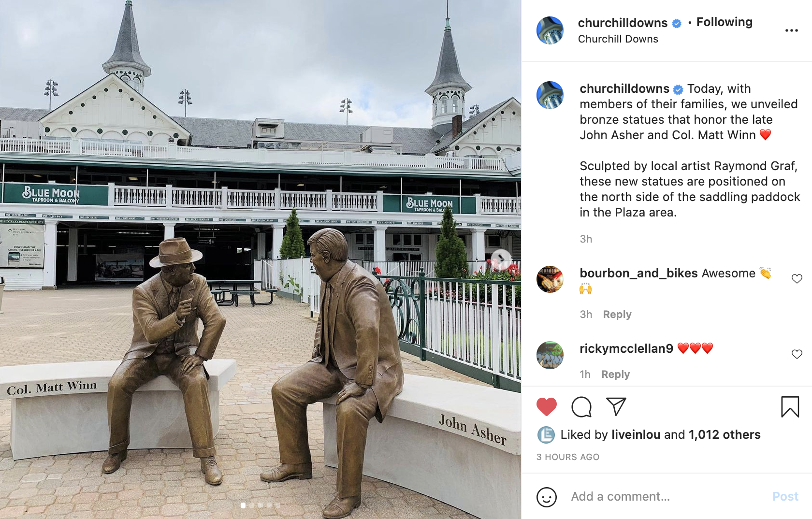The height and width of the screenshot is (519, 812).
Task: Advance to next photo with arrow
Action: pos(501,259)
